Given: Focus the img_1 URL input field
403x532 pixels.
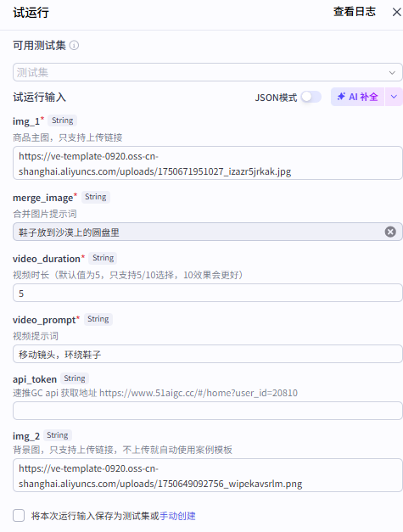Looking at the screenshot, I should point(208,163).
